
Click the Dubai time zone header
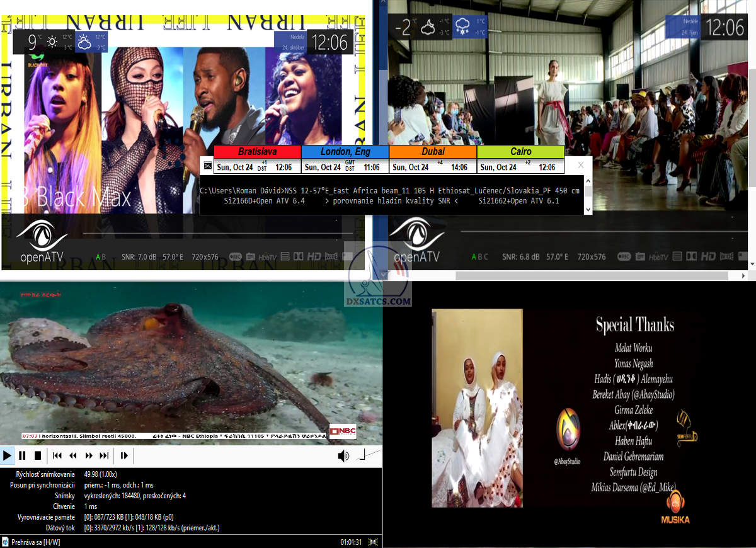point(433,152)
